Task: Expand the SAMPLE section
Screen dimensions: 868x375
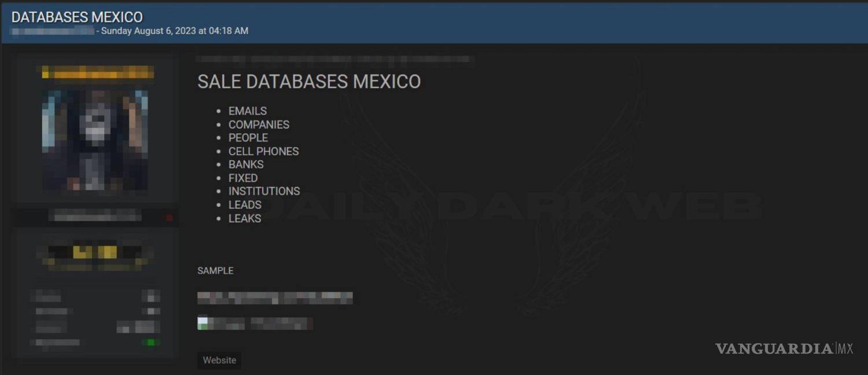Action: tap(215, 270)
